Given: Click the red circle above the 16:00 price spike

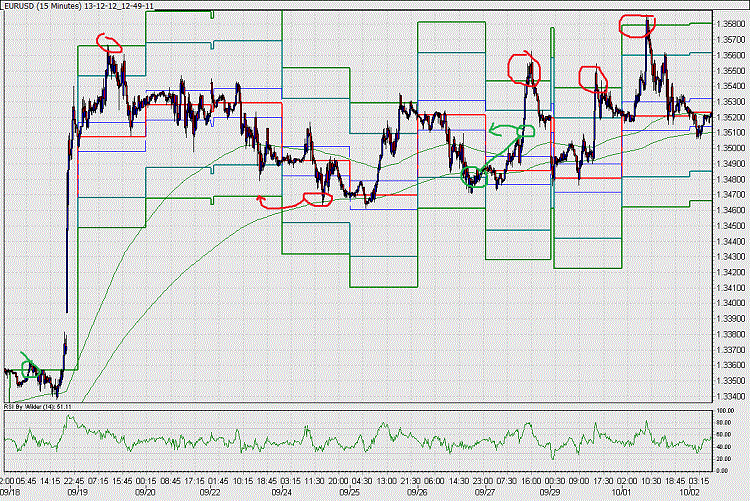Looking at the screenshot, I should click(x=524, y=68).
